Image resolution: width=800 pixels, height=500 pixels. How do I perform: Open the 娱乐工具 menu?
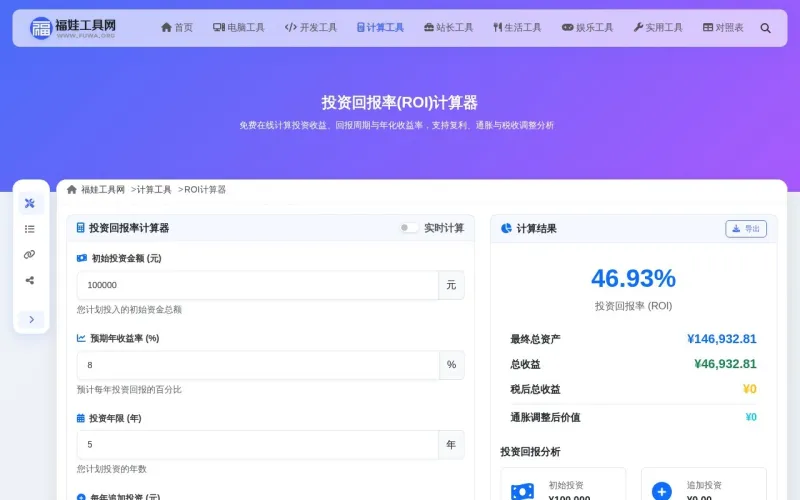pyautogui.click(x=587, y=28)
